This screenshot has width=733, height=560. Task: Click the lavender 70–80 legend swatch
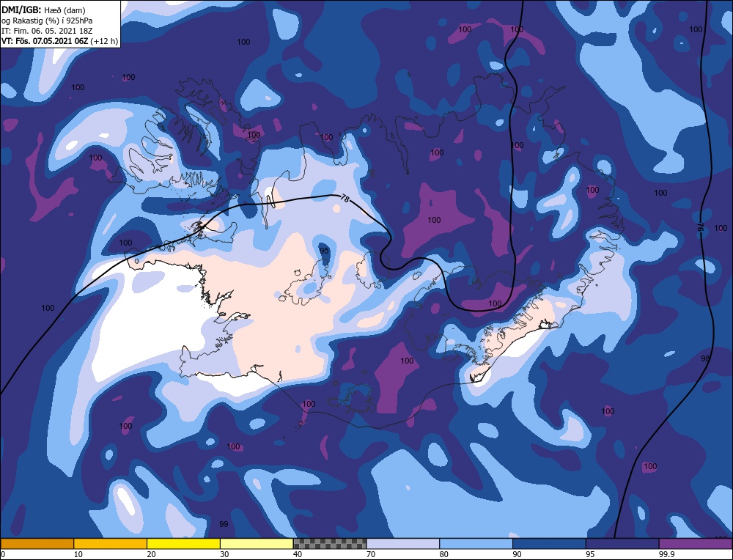[403, 544]
